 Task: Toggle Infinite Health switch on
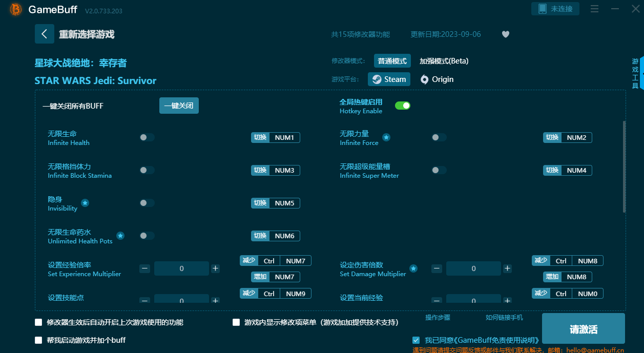147,137
